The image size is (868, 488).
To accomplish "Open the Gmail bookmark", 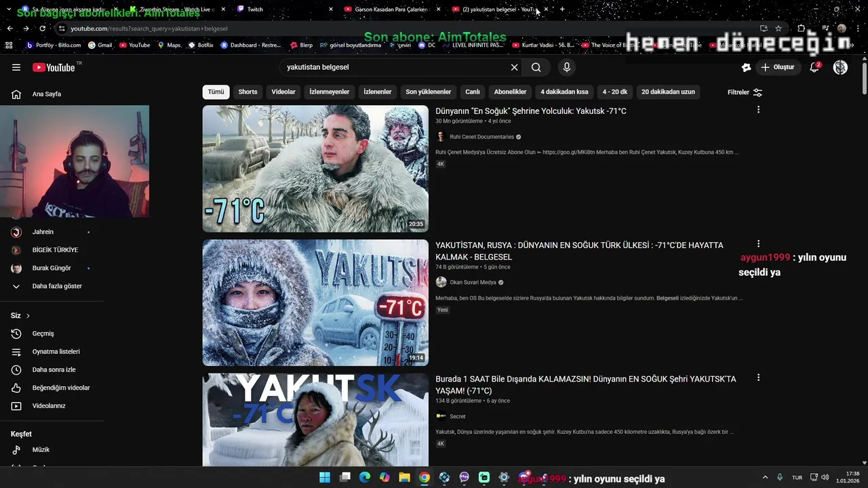I will click(100, 45).
